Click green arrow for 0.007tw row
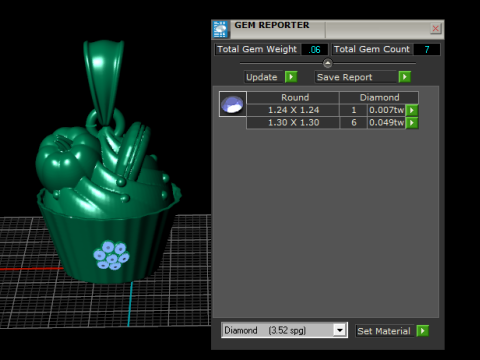480x360 pixels. pos(412,110)
